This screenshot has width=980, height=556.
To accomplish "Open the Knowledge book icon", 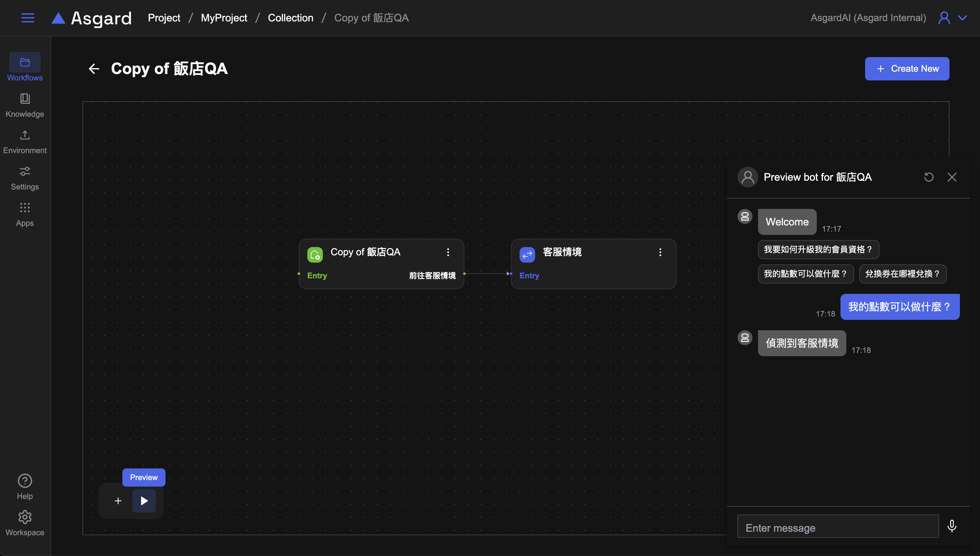I will (x=25, y=99).
